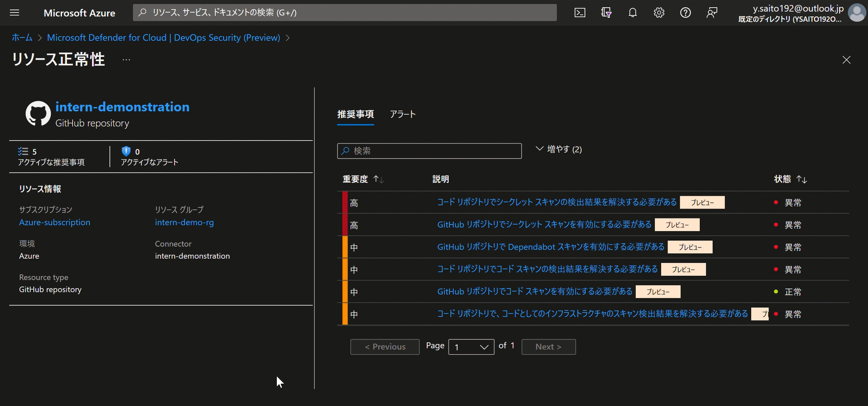The width and height of the screenshot is (868, 406).
Task: Open the ... more options menu
Action: (126, 60)
